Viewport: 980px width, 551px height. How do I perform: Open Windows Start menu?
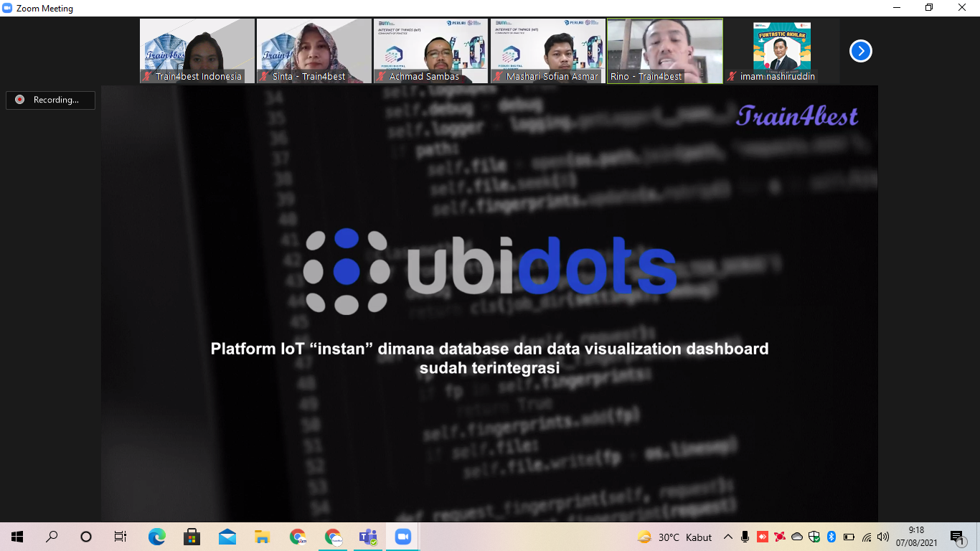[x=17, y=537]
